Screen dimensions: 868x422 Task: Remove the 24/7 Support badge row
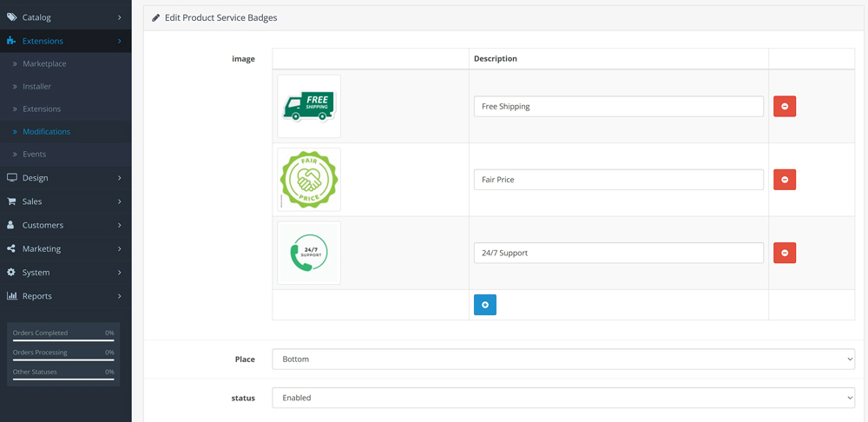click(x=784, y=253)
